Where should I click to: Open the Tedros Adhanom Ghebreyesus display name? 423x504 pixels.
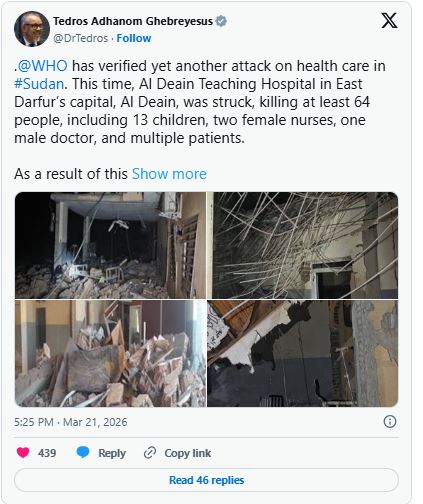point(133,21)
